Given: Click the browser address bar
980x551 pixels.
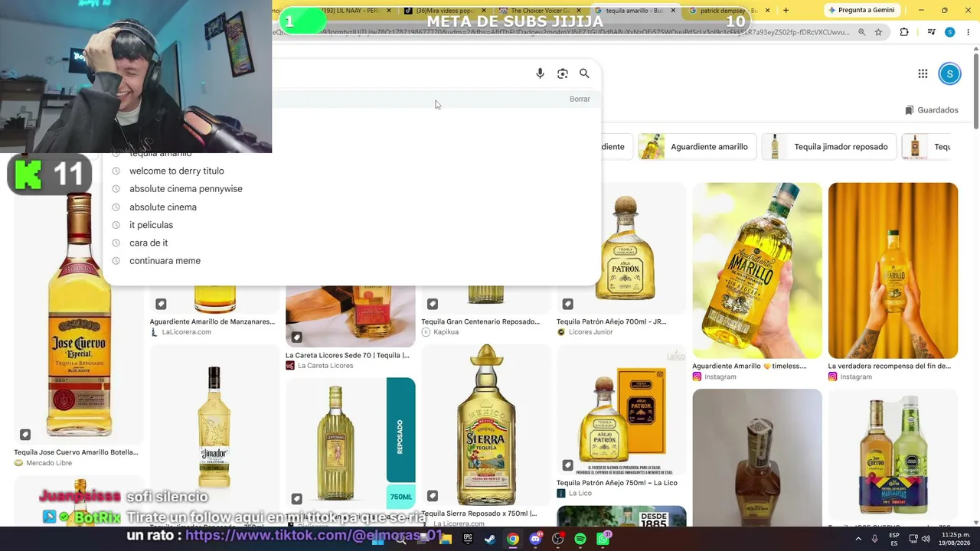Looking at the screenshot, I should [563, 32].
